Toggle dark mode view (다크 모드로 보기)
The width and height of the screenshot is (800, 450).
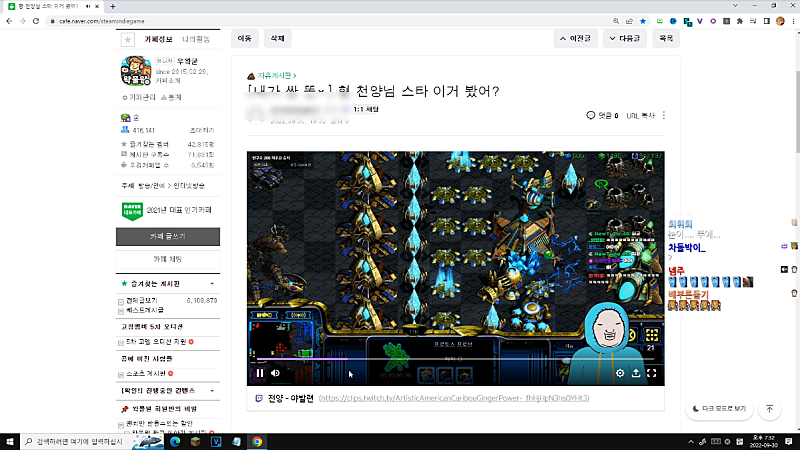point(719,408)
